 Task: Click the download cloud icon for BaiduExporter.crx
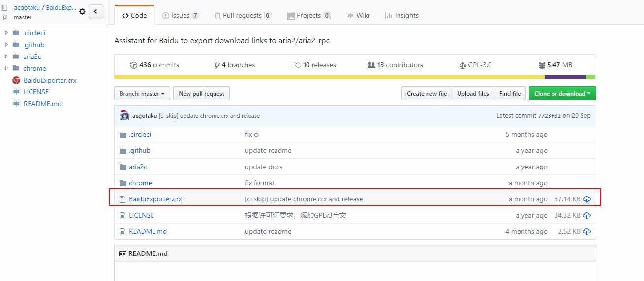pos(587,199)
